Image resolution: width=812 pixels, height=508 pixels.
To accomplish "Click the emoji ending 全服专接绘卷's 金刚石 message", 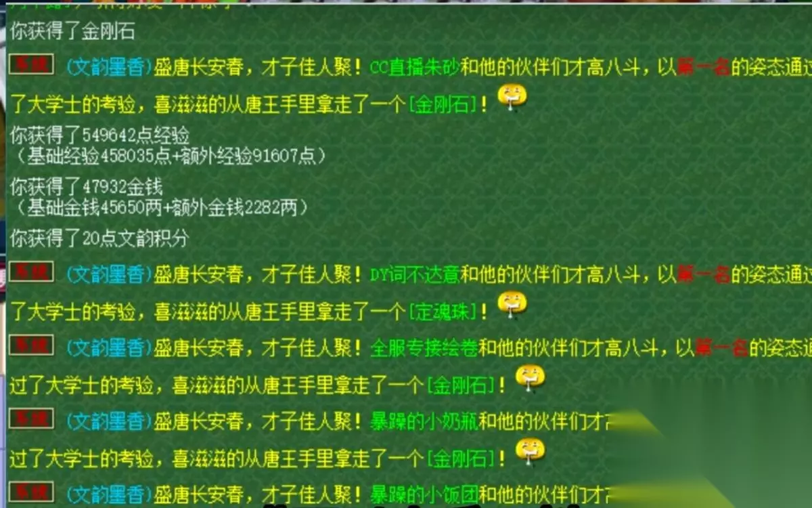I will [x=530, y=379].
